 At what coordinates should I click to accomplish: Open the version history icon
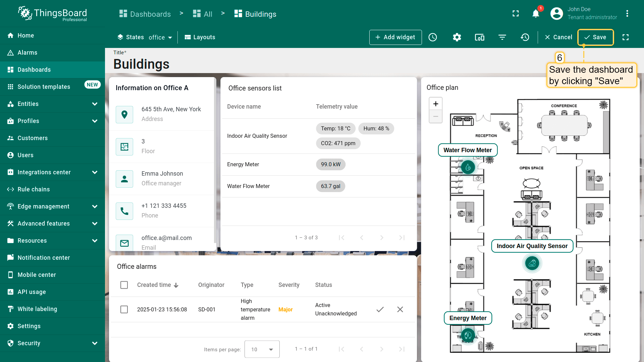pyautogui.click(x=525, y=37)
